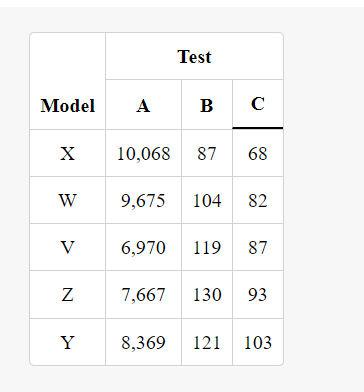Screen dimensions: 364x392
Task: Select row header Z
Action: point(68,295)
